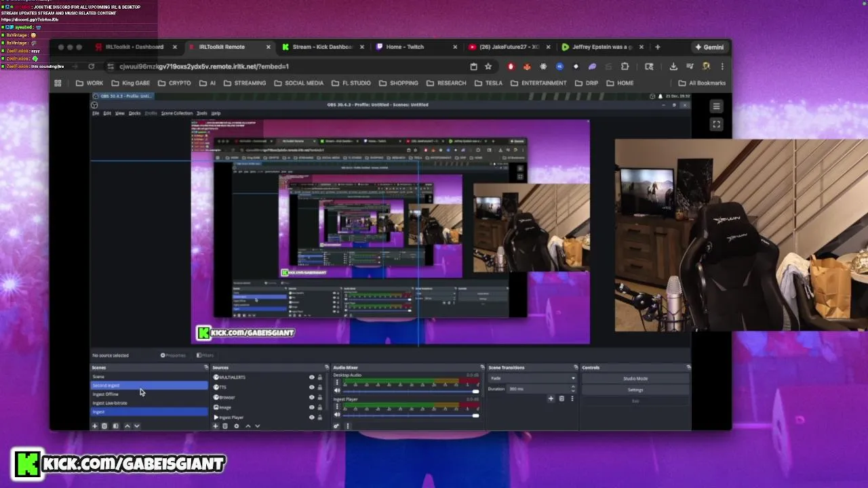The height and width of the screenshot is (488, 868).
Task: Open the OBS Docks menu
Action: click(134, 113)
